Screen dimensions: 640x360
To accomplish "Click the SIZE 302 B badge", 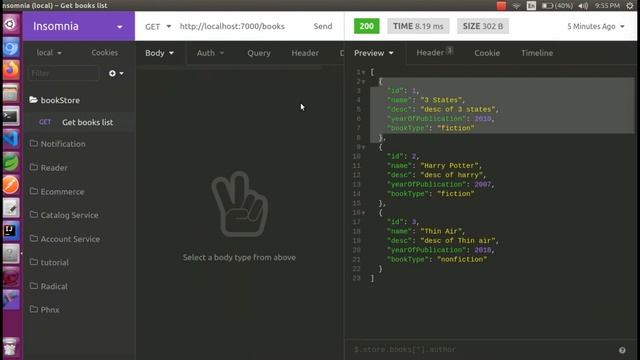I will [x=483, y=26].
